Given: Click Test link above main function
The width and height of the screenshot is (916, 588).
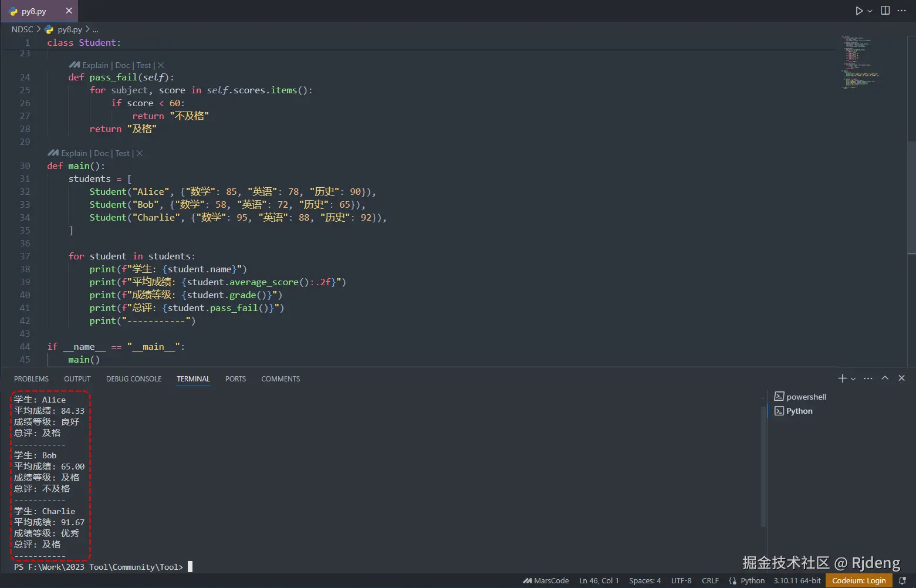Looking at the screenshot, I should [x=122, y=153].
